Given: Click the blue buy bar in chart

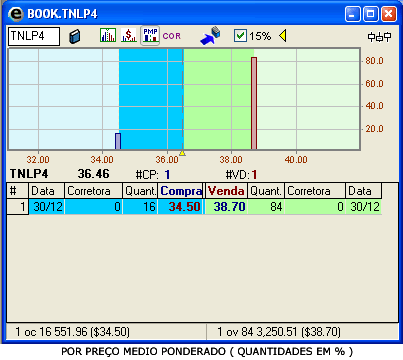Looking at the screenshot, I should pos(118,141).
